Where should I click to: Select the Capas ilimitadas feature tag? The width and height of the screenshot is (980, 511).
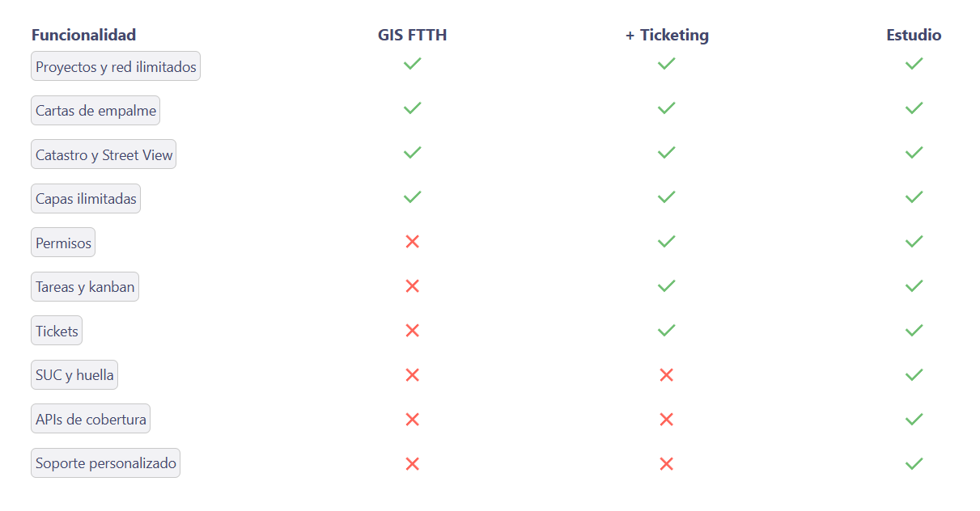coord(86,199)
